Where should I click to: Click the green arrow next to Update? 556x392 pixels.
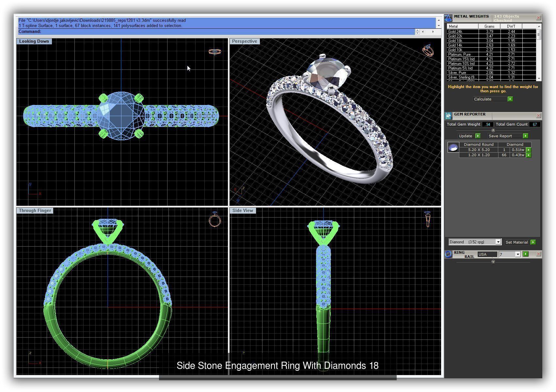(478, 136)
